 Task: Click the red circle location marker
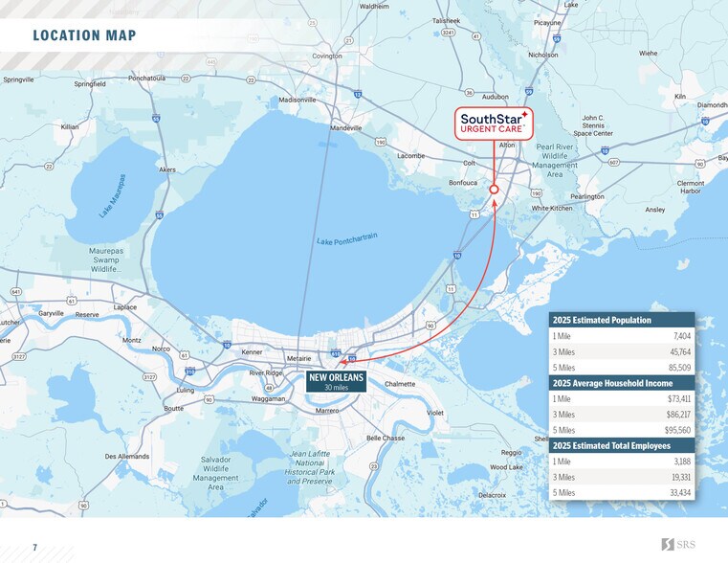click(x=494, y=190)
